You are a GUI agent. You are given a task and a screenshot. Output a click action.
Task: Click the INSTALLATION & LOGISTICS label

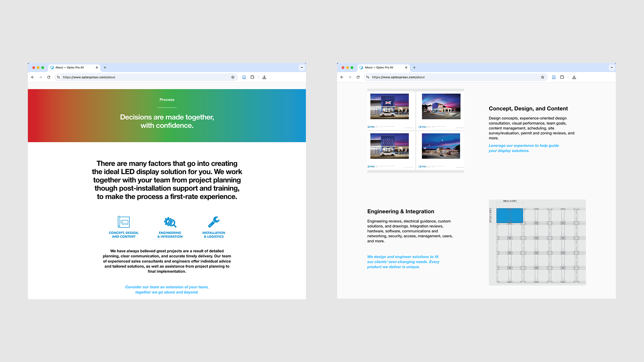click(214, 235)
